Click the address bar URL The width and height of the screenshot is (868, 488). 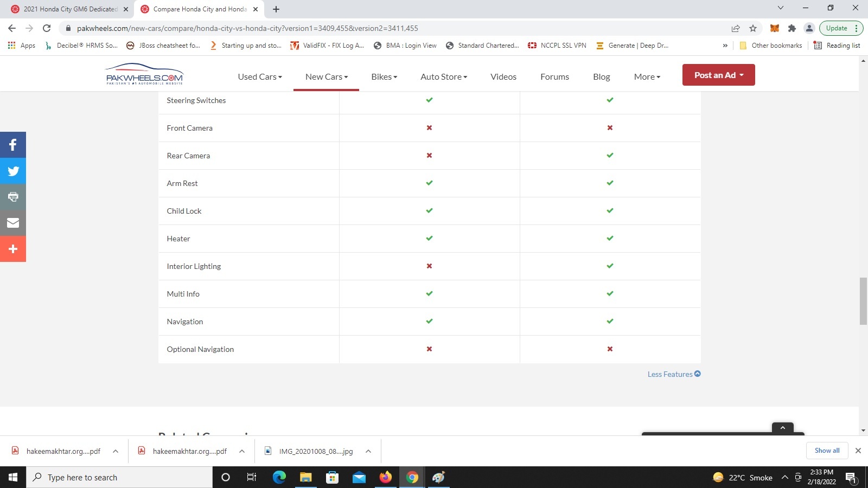point(247,28)
